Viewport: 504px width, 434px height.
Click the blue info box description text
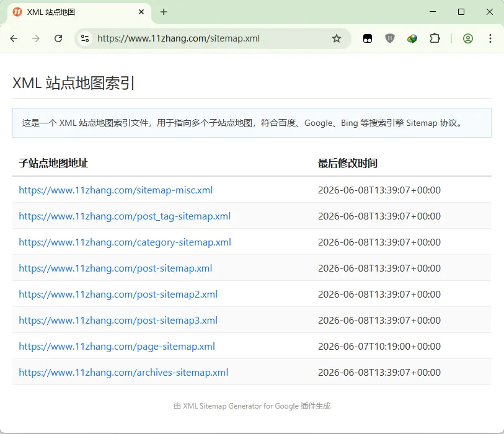coord(242,123)
